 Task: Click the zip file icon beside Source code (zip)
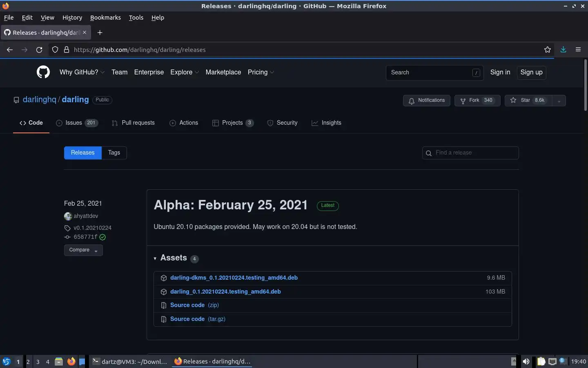tap(164, 305)
